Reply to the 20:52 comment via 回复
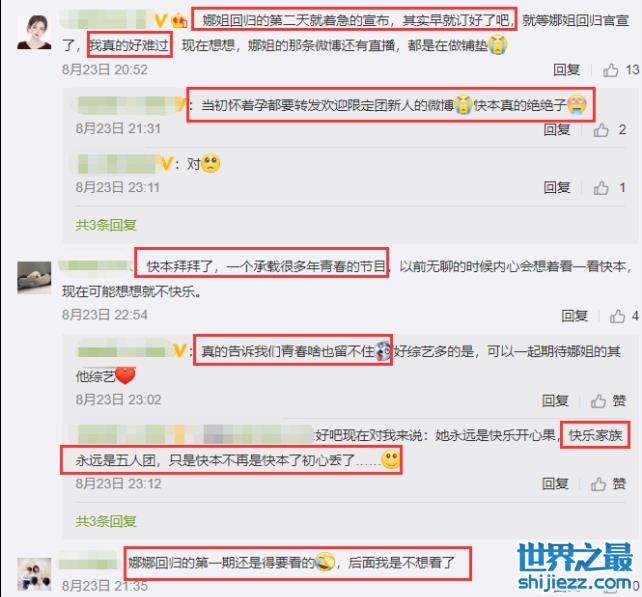The image size is (642, 597). coord(566,70)
